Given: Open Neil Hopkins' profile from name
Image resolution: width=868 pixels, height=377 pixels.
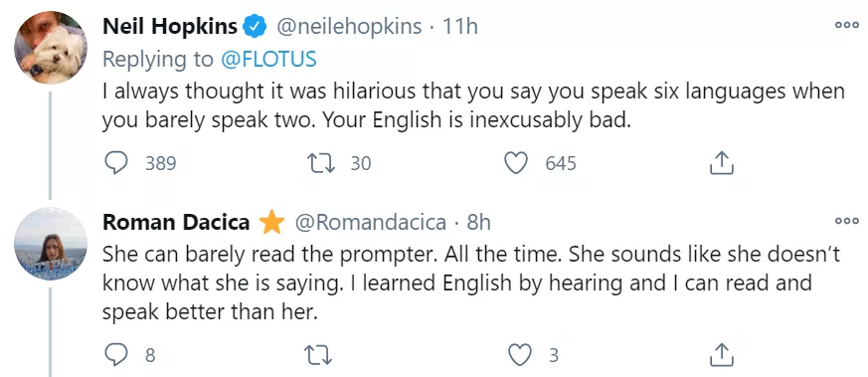Looking at the screenshot, I should point(170,26).
